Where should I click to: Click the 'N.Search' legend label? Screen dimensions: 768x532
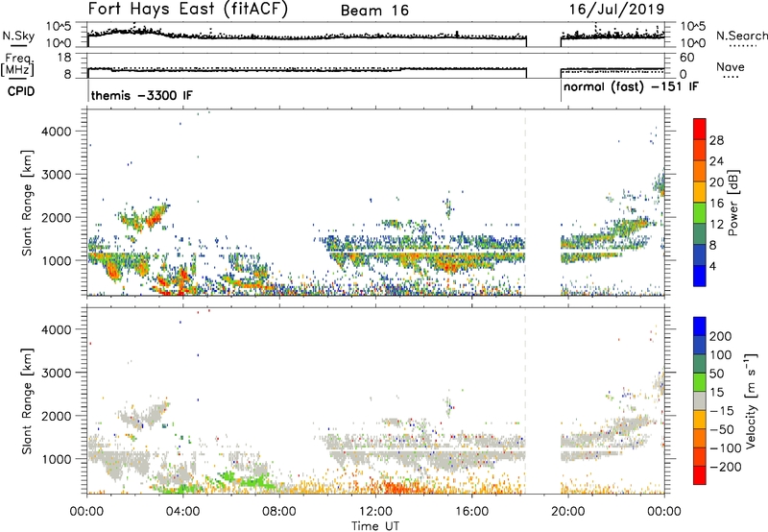[x=741, y=36]
